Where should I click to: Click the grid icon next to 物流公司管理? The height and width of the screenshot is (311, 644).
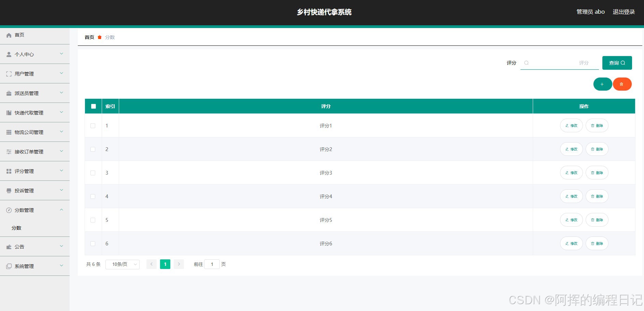tap(9, 132)
